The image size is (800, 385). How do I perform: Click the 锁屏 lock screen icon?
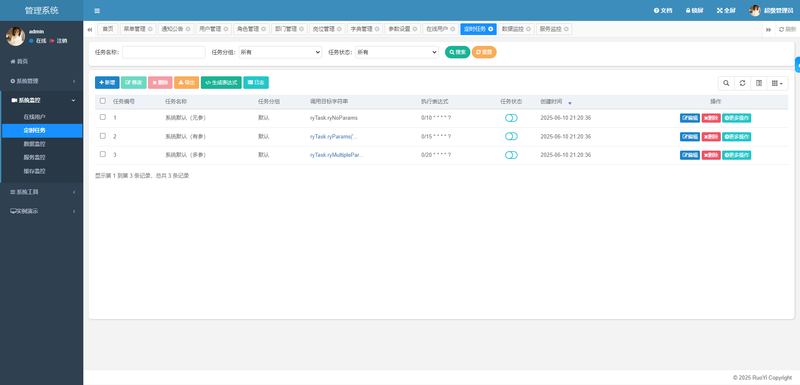(x=694, y=10)
